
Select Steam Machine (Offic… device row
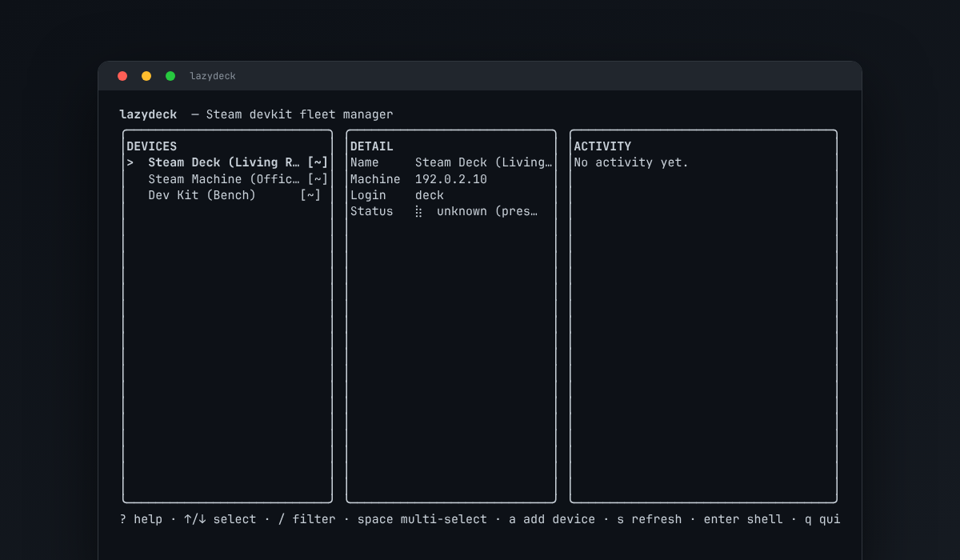coord(227,179)
